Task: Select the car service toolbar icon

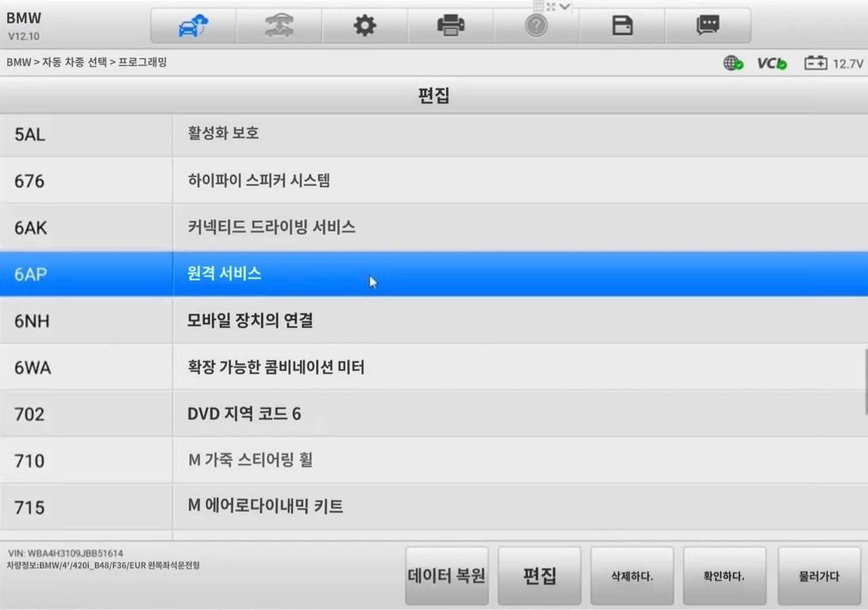Action: pos(279,26)
